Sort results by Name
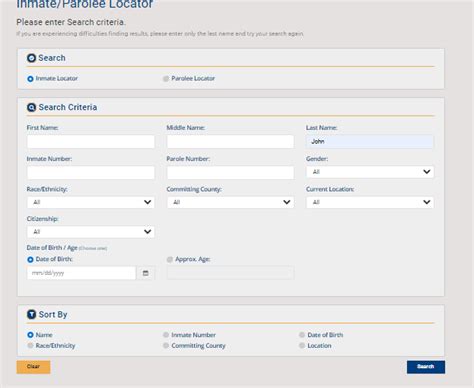474x388 pixels. (30, 335)
